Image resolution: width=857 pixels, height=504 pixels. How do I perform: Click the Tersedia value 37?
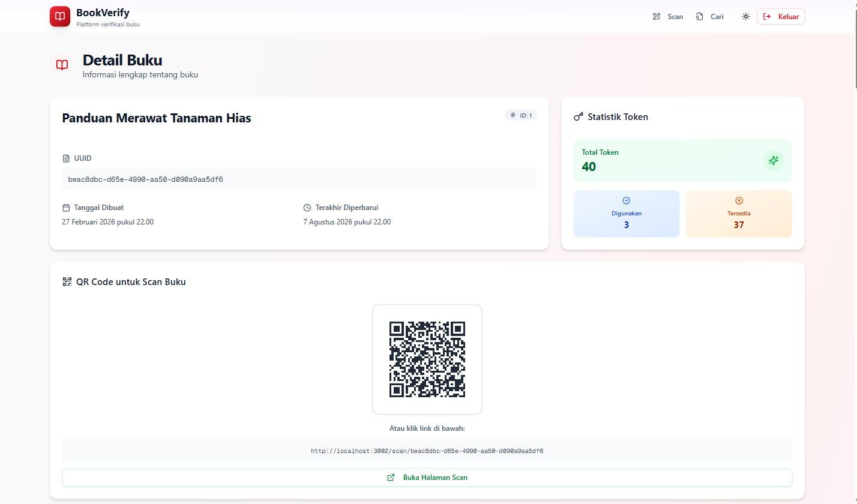coord(739,225)
